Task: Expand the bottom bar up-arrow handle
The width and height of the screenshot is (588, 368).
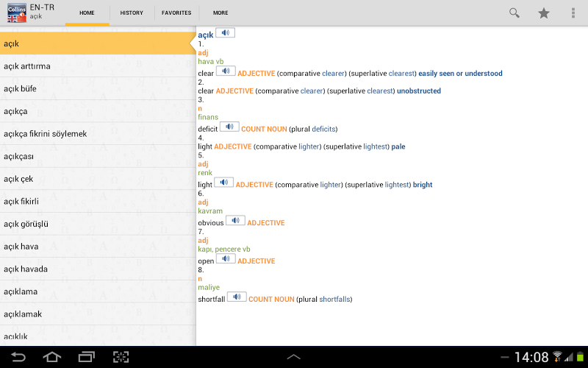Action: (293, 357)
